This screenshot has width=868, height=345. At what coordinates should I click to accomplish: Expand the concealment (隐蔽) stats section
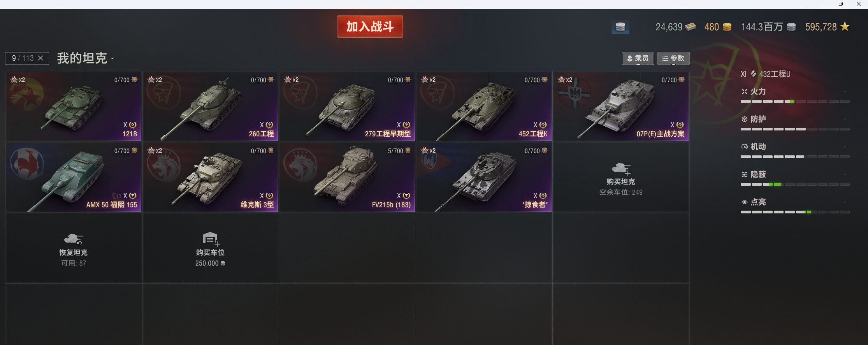click(845, 174)
